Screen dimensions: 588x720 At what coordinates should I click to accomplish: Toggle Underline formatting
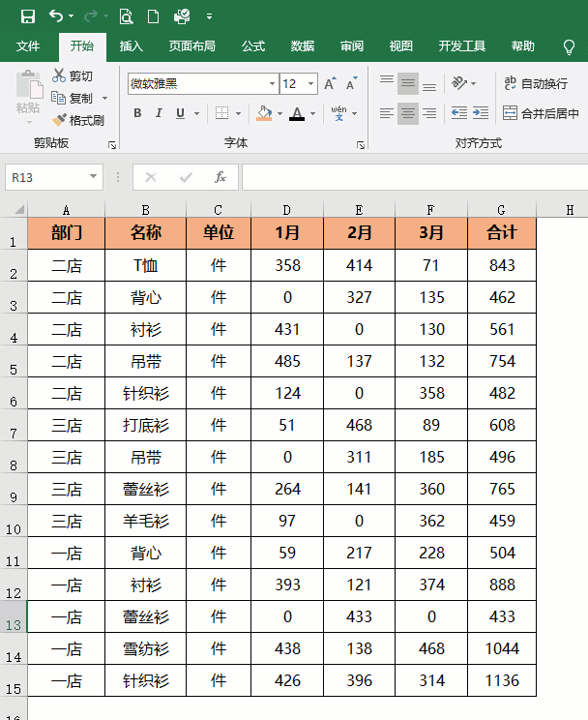coord(181,113)
